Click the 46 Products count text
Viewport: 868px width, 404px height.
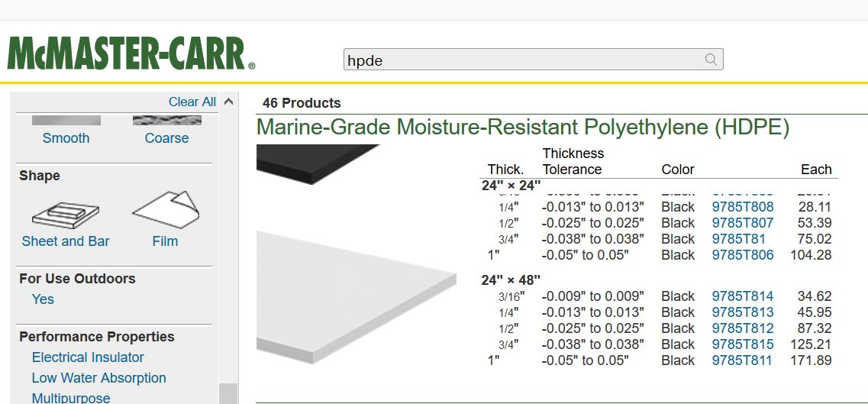pyautogui.click(x=302, y=103)
